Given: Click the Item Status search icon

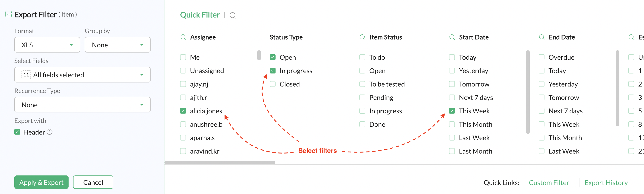Looking at the screenshot, I should [x=362, y=37].
